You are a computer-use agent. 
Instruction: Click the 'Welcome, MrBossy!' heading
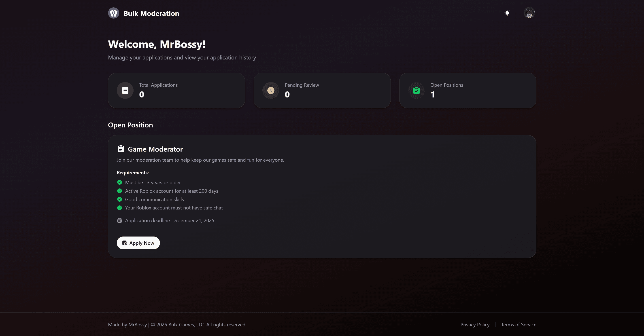tap(157, 44)
